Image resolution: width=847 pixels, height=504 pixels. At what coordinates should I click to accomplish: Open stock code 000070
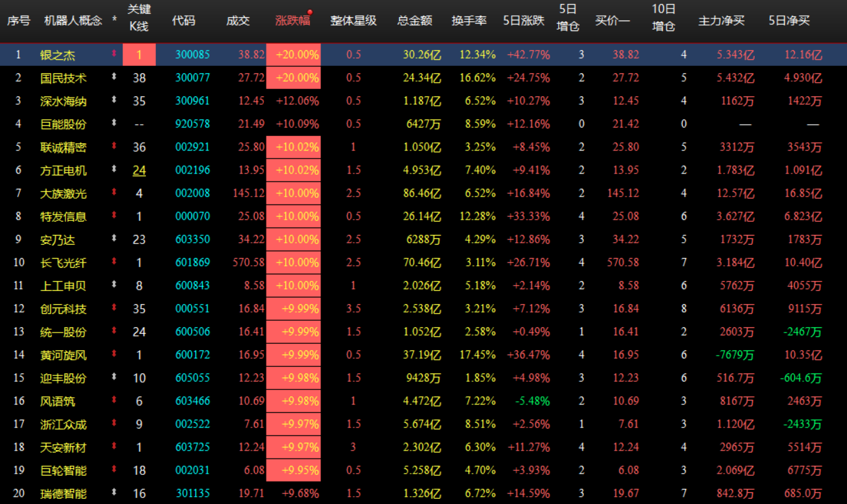coord(193,216)
